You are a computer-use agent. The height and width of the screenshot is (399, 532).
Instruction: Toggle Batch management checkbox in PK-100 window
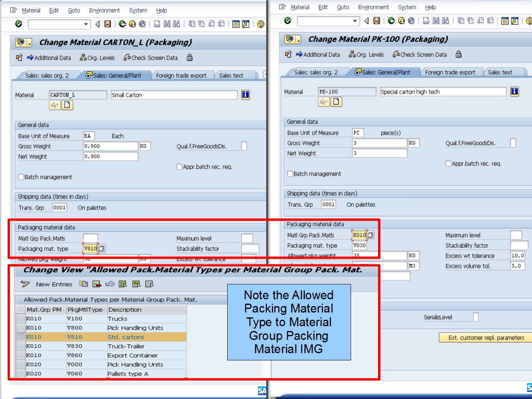[x=290, y=174]
